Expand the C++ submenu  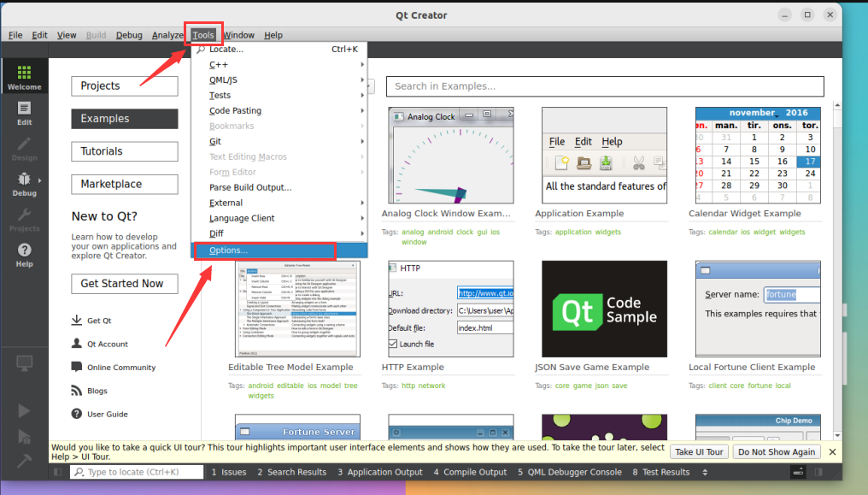279,64
